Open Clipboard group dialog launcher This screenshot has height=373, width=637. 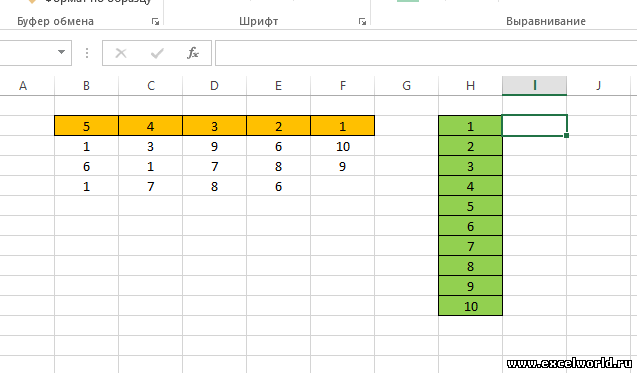coord(155,22)
